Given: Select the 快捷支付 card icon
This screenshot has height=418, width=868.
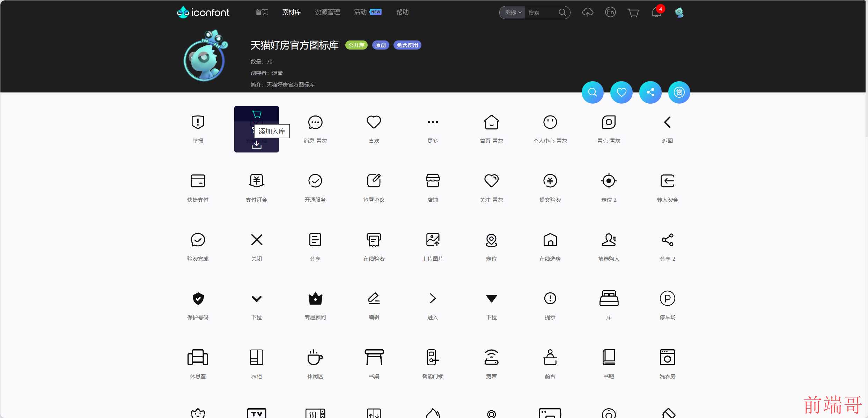Looking at the screenshot, I should tap(198, 181).
